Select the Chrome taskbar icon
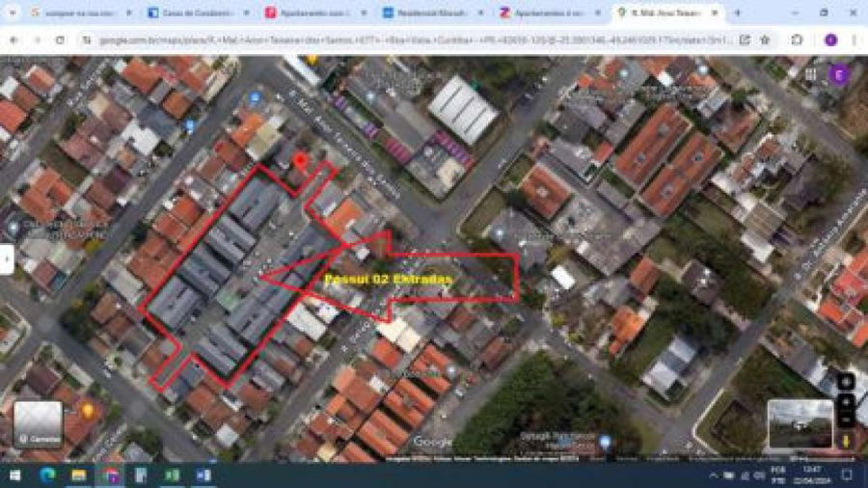The height and width of the screenshot is (488, 868). tap(110, 475)
